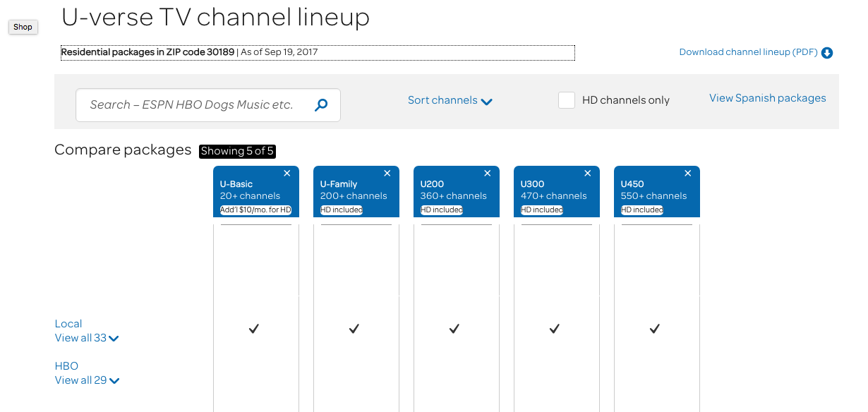Close the U300 package column

588,174
